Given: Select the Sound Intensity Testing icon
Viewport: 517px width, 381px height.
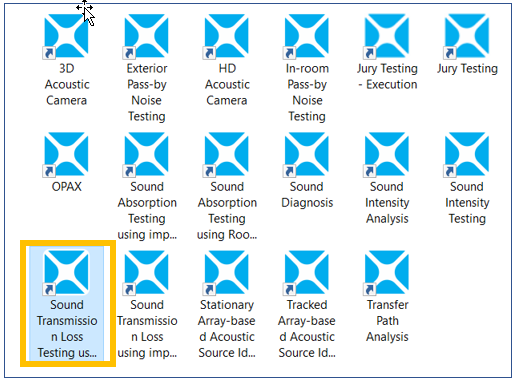Looking at the screenshot, I should point(467,154).
